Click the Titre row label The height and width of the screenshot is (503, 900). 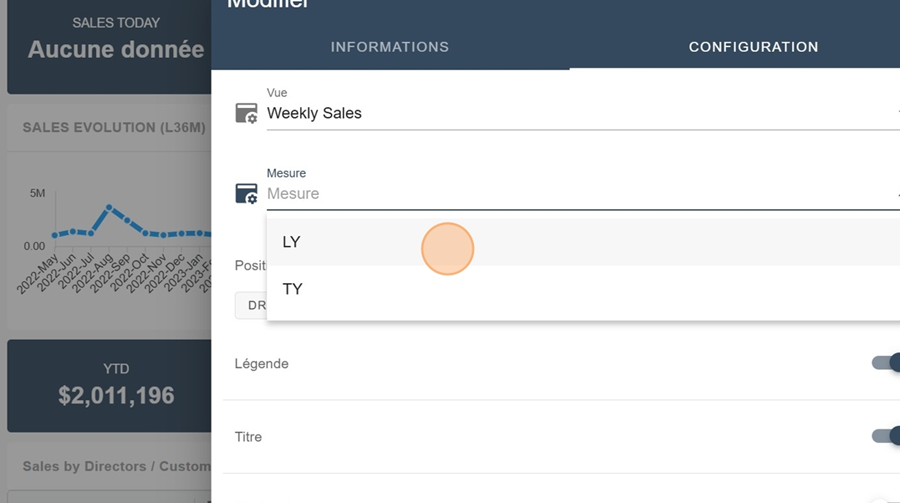[x=248, y=437]
